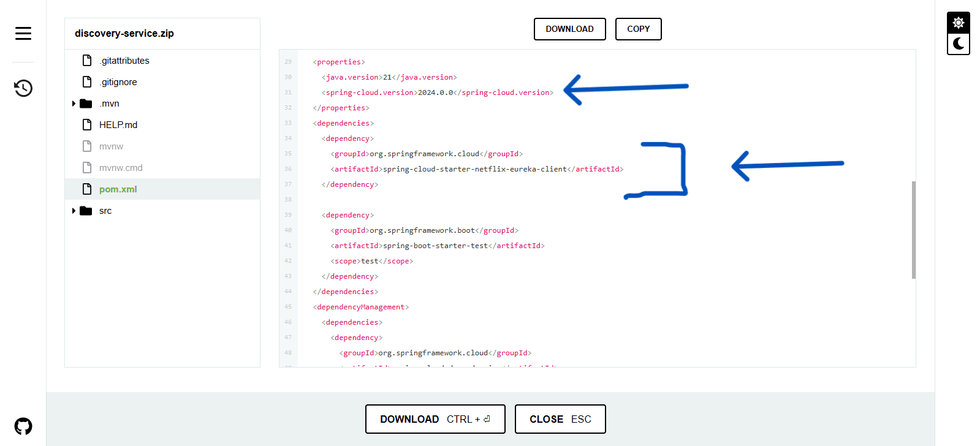Click the scope test code line
This screenshot has width=980, height=446.
click(x=372, y=261)
